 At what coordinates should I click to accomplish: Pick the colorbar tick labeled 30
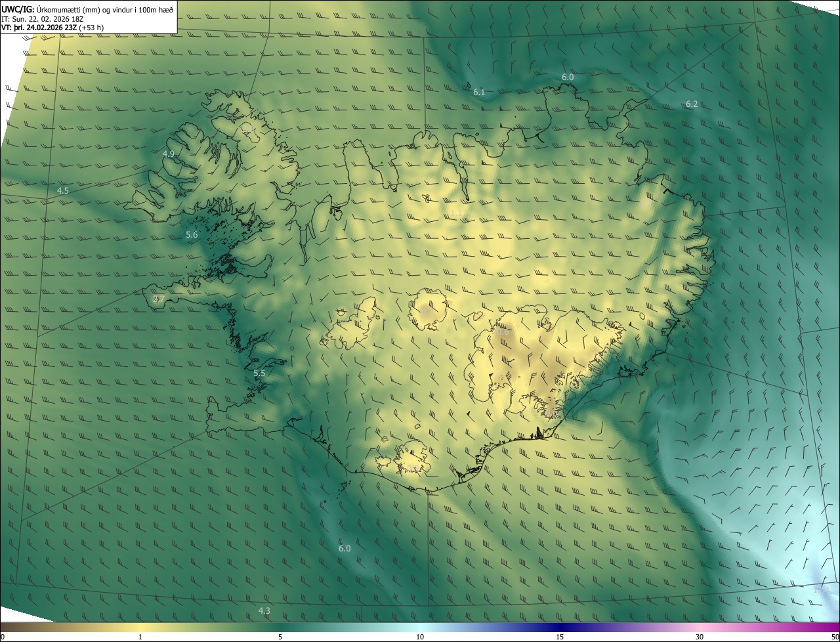tap(700, 637)
